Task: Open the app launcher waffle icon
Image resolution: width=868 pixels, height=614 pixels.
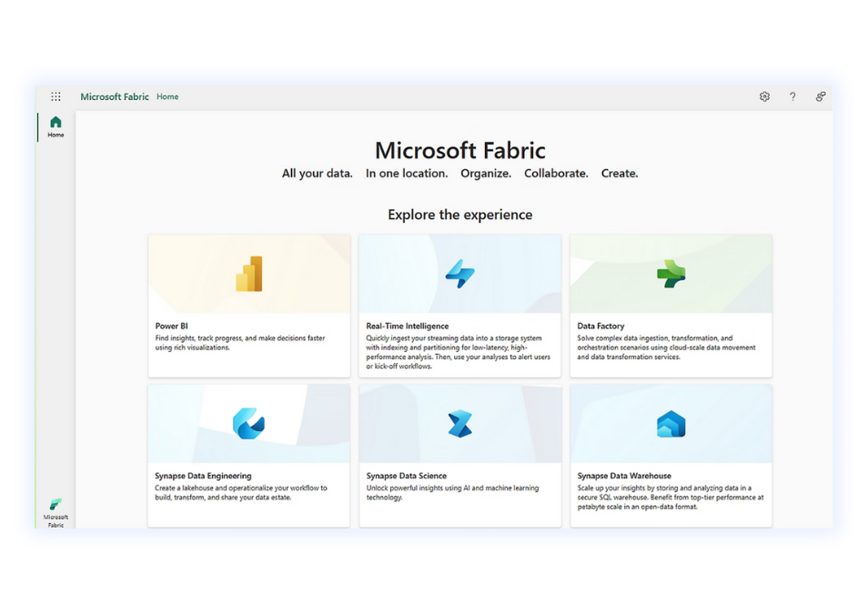Action: [56, 96]
